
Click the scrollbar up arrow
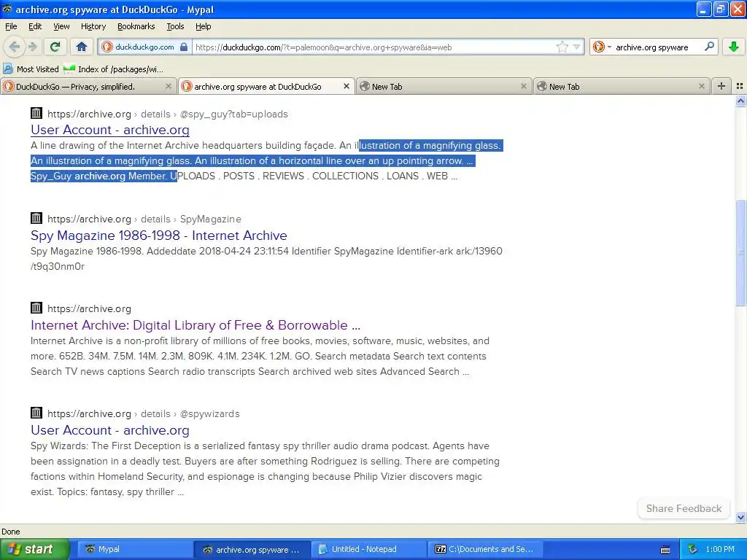pos(740,101)
